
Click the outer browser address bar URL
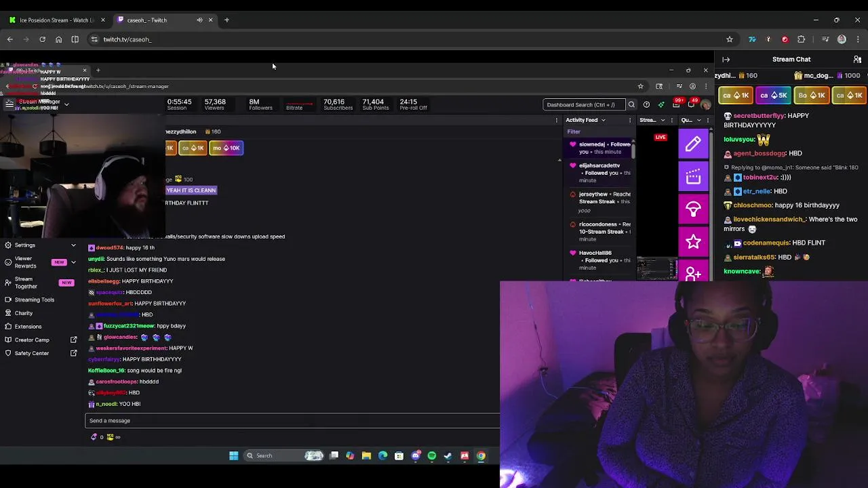(x=127, y=39)
